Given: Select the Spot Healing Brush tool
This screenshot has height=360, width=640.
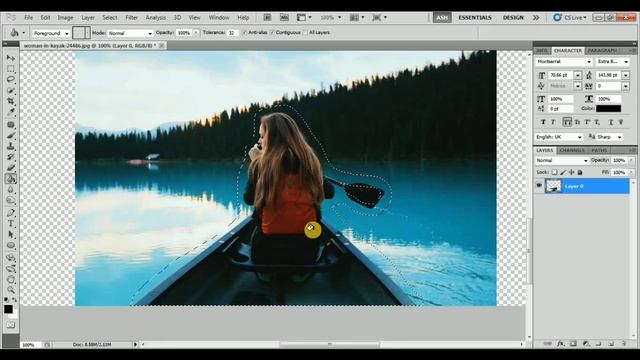Looking at the screenshot, I should click(11, 124).
